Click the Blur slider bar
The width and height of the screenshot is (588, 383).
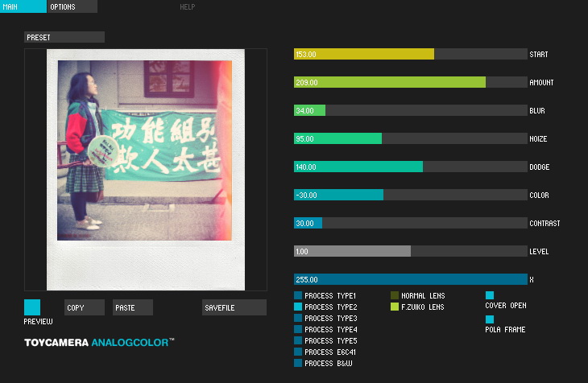click(x=411, y=110)
